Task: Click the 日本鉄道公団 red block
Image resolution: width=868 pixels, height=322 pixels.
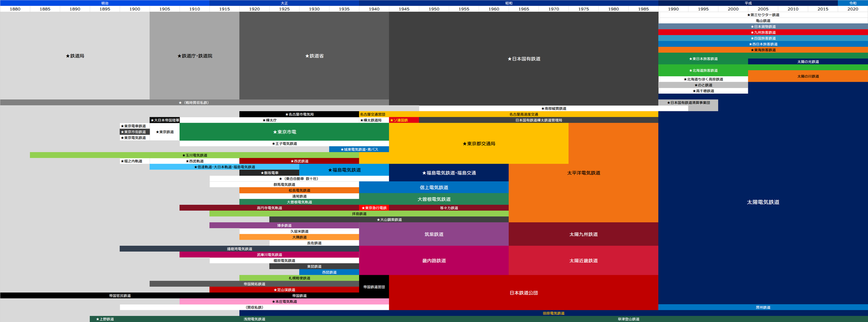Action: (523, 292)
